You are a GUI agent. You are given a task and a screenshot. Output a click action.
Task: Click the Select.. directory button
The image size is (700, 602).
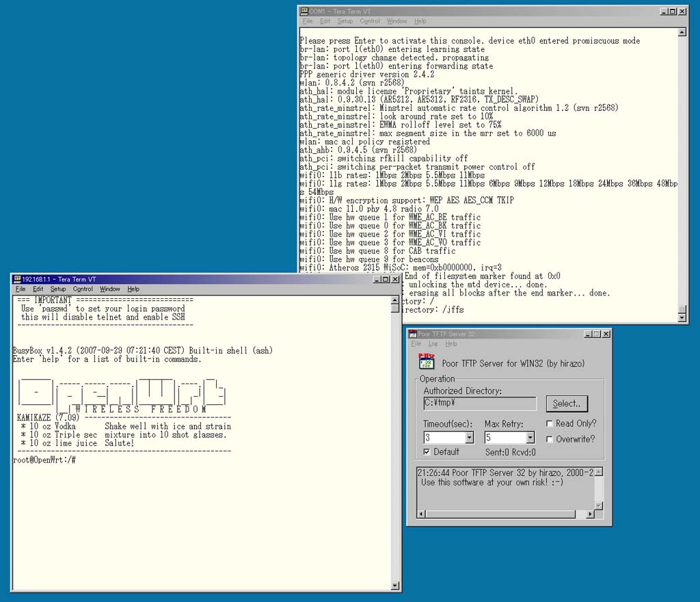coord(567,404)
